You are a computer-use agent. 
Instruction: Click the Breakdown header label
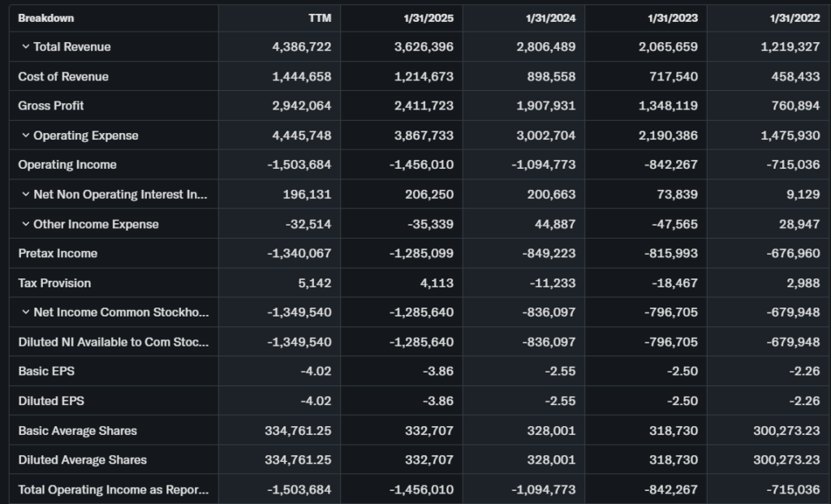[x=45, y=18]
